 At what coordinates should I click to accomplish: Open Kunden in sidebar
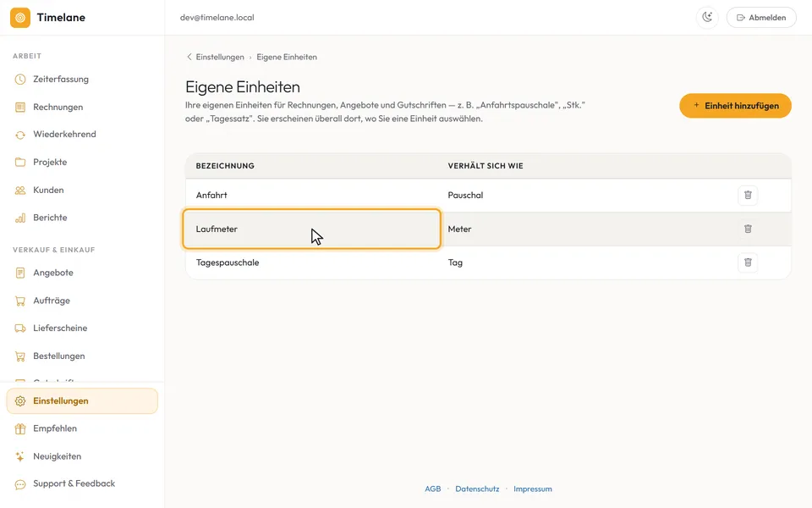(x=82, y=190)
